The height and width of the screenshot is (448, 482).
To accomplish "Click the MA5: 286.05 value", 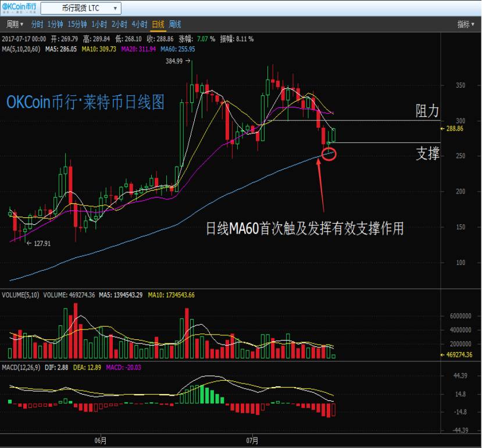I will pos(61,49).
